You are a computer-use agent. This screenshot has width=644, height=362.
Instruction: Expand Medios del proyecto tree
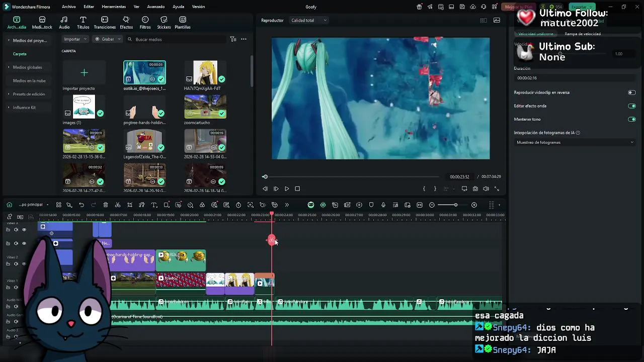[9, 40]
